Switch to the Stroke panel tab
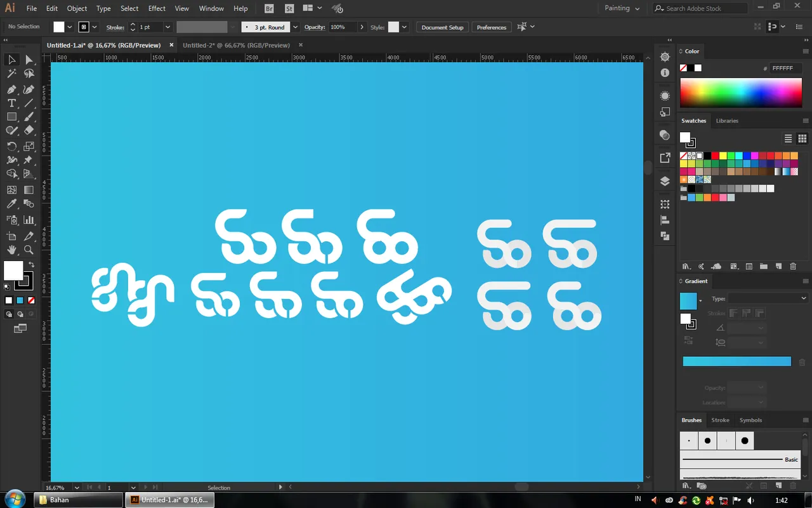Viewport: 812px width, 508px height. pos(720,420)
